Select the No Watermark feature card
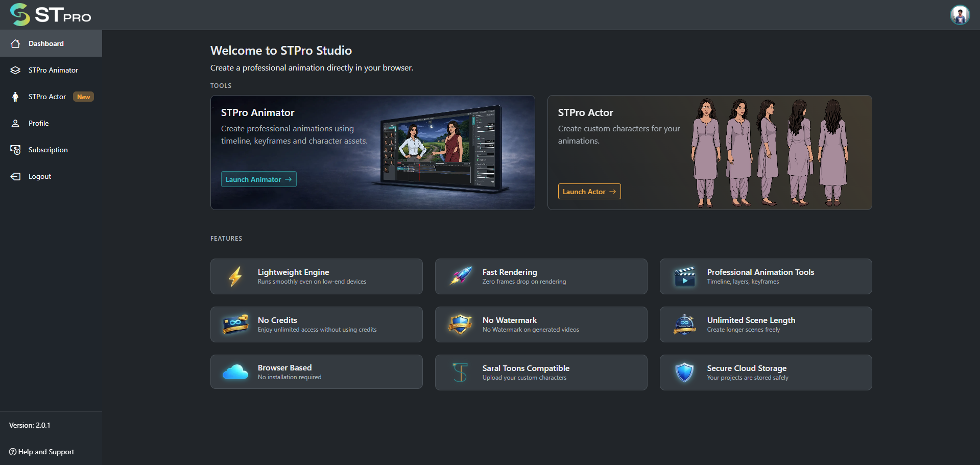 pos(541,324)
